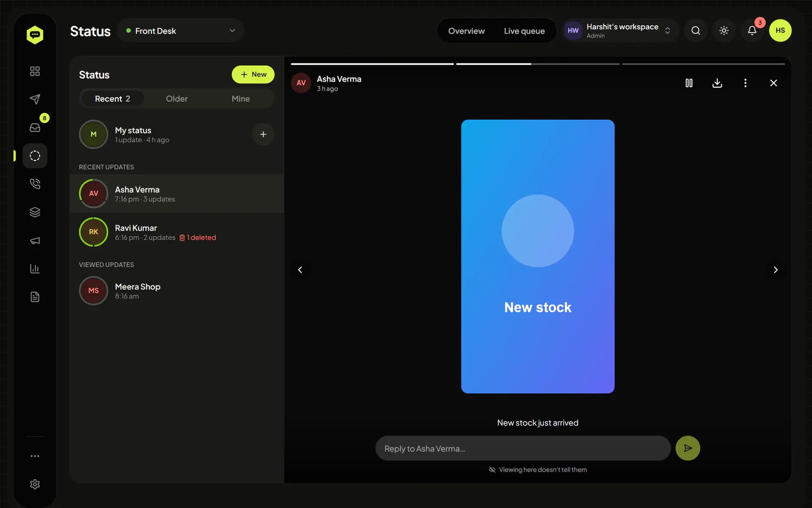Screen dimensions: 812x508
Task: Open the Overview tab
Action: point(466,31)
